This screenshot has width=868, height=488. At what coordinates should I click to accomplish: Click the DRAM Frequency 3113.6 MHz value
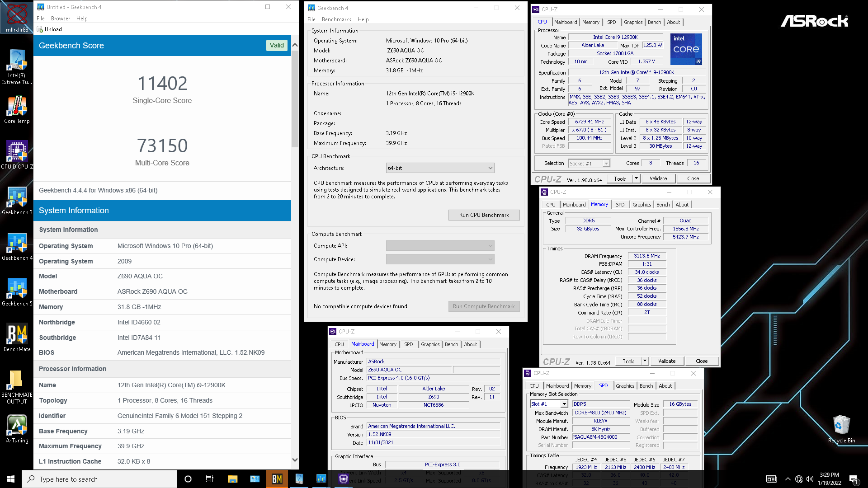(x=647, y=256)
